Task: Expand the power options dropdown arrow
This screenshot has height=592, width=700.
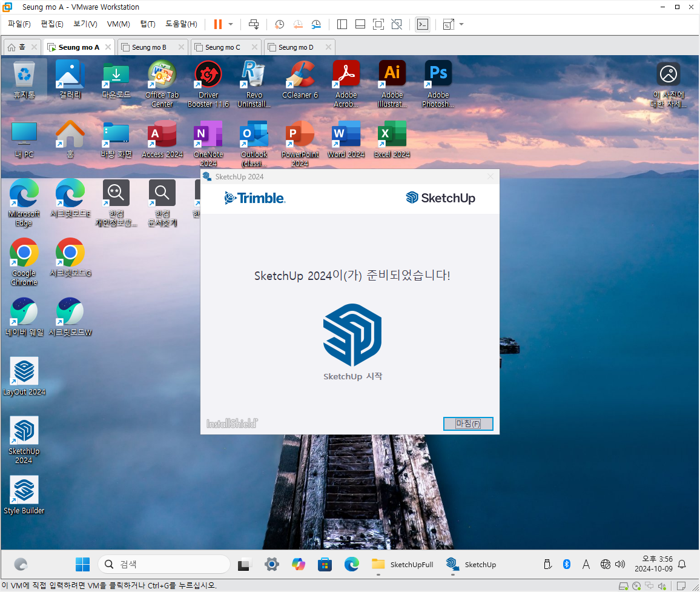Action: coord(231,24)
